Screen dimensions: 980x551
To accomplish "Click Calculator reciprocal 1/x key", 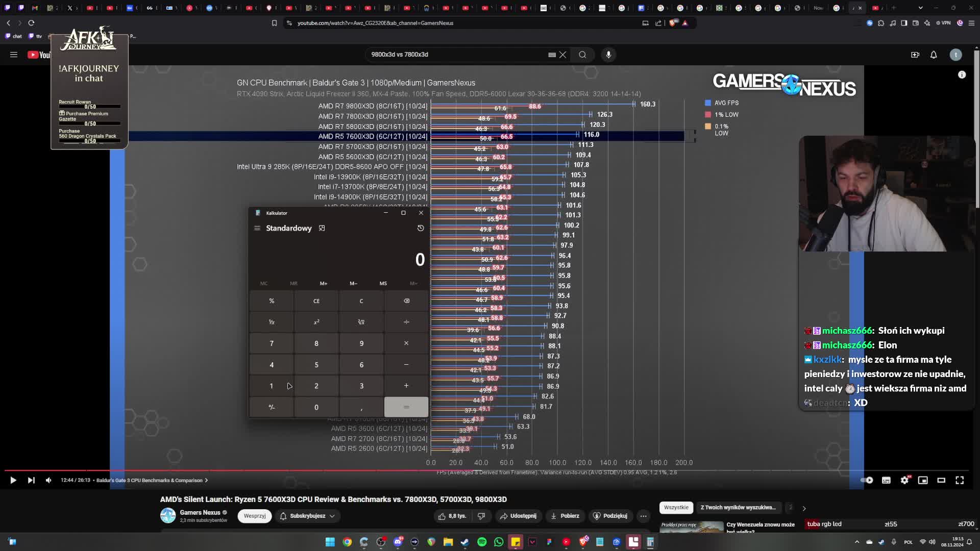I will (x=272, y=322).
